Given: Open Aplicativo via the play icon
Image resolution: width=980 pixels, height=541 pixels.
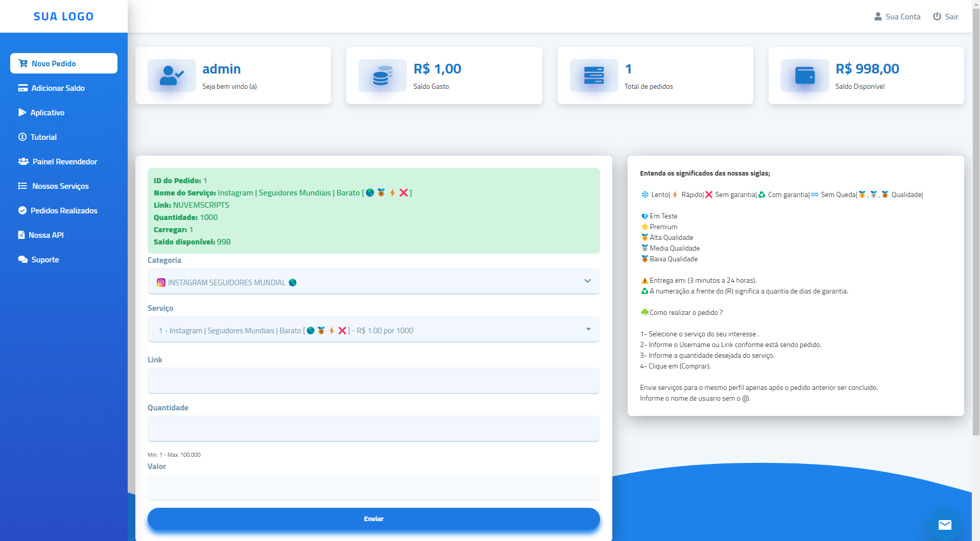Looking at the screenshot, I should click(22, 112).
